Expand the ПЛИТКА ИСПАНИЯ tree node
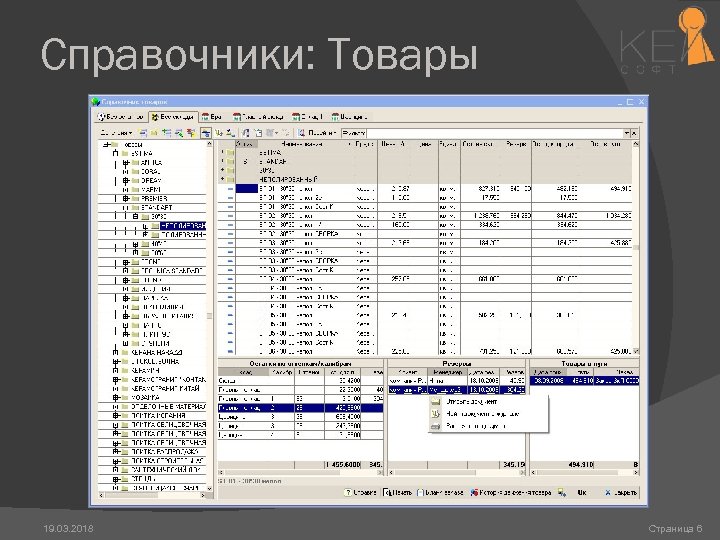The height and width of the screenshot is (540, 720). coord(116,416)
